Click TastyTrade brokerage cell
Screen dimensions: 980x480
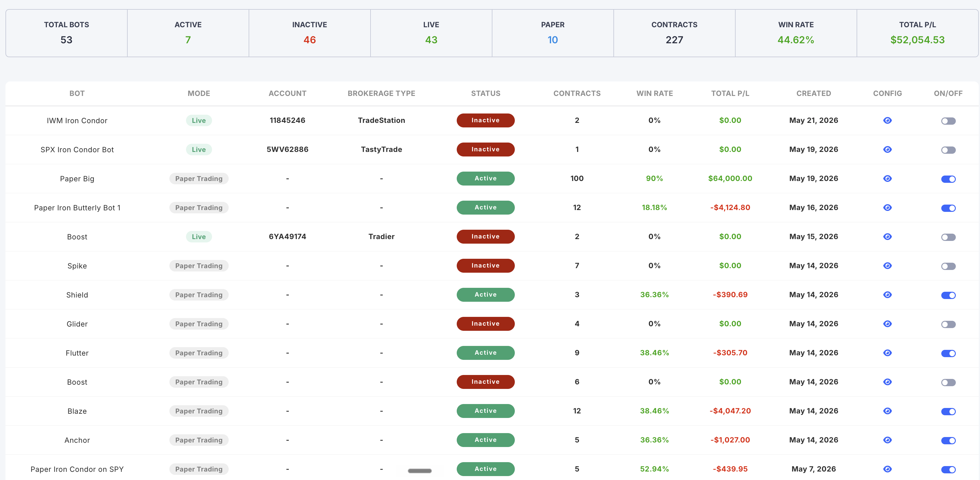click(381, 149)
